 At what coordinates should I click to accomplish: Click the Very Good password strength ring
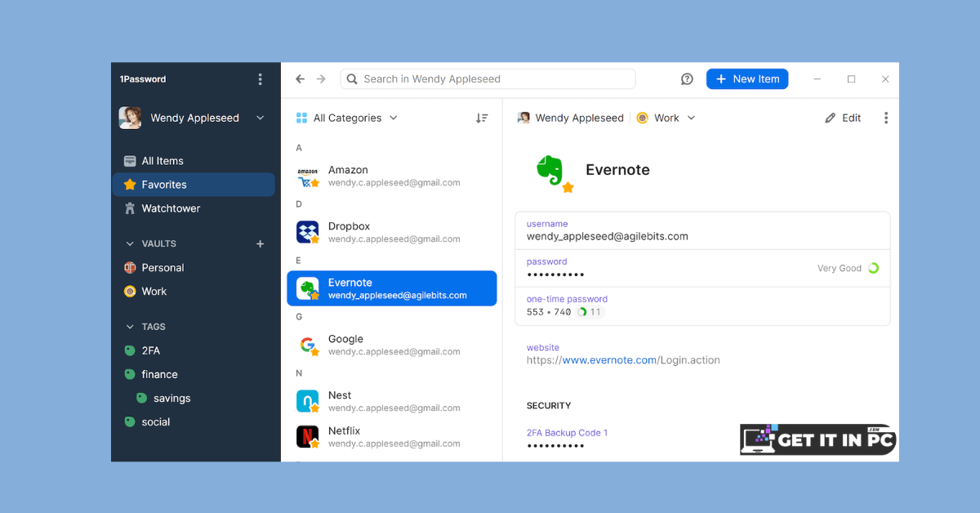(873, 268)
